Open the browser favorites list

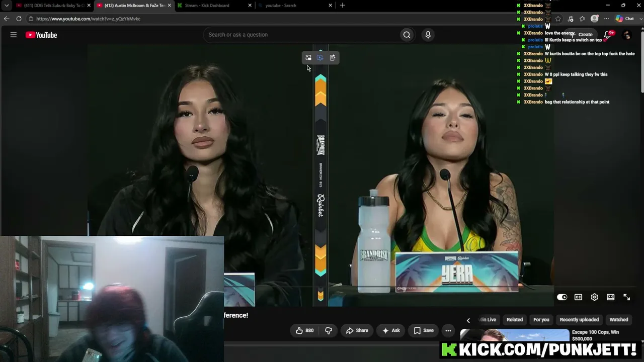click(582, 19)
